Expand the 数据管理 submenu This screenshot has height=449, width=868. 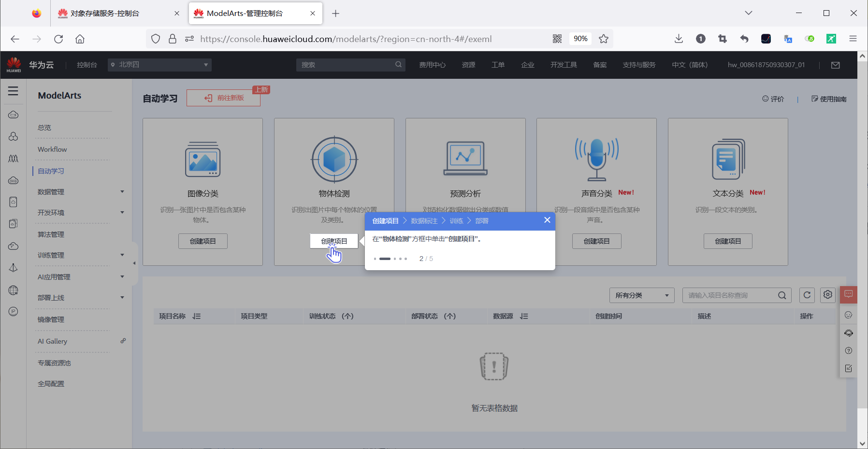(122, 192)
